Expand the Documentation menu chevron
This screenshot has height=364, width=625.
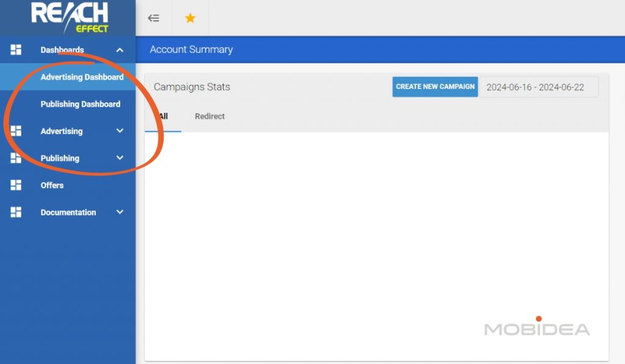pos(120,212)
